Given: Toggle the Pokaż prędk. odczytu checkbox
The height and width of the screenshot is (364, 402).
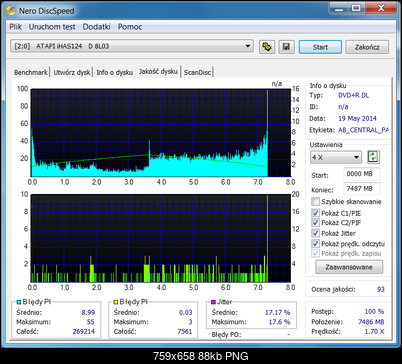Looking at the screenshot, I should click(x=315, y=244).
